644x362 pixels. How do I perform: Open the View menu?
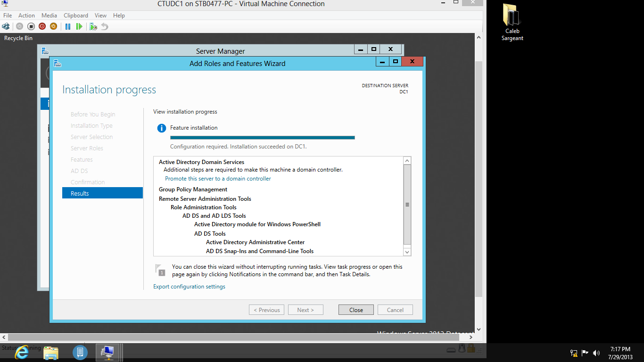[x=100, y=16]
